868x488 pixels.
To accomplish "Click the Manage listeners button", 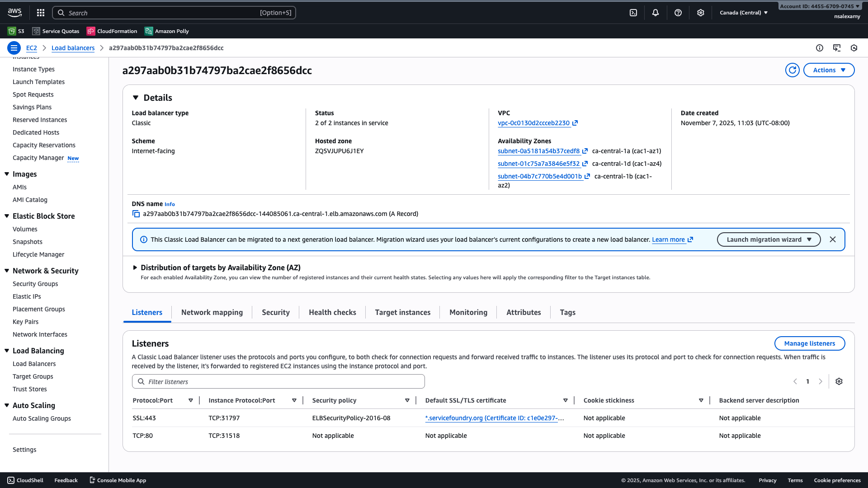I will 809,343.
